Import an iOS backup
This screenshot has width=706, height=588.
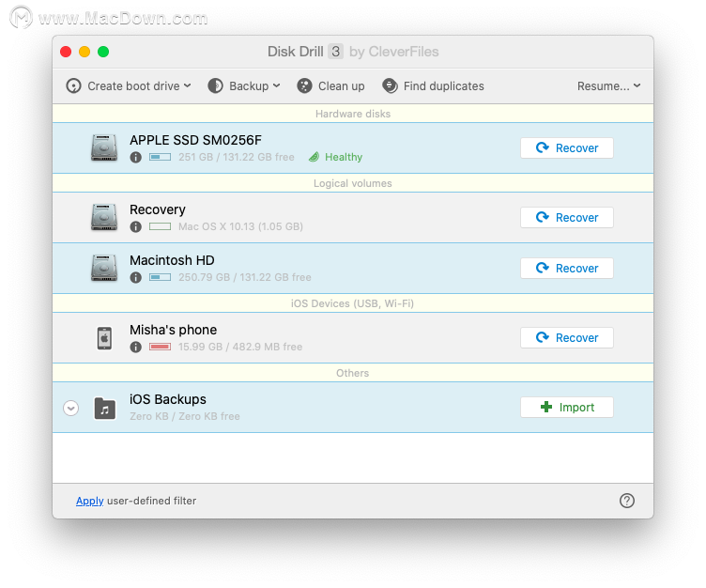(x=567, y=407)
